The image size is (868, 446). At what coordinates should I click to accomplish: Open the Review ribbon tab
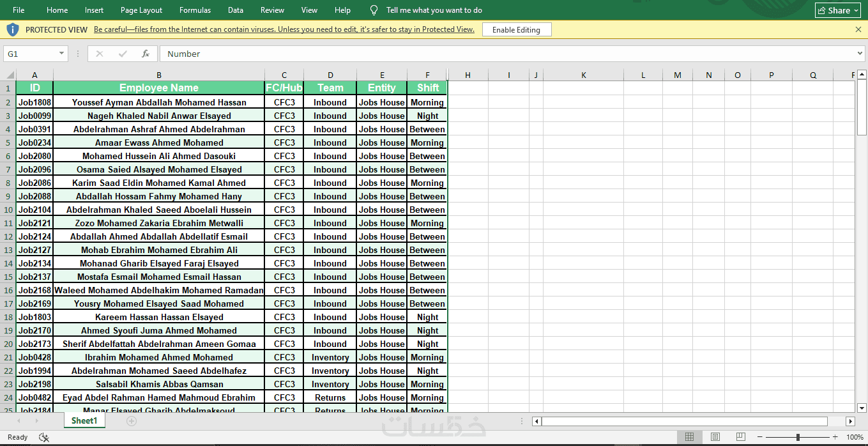click(x=273, y=10)
